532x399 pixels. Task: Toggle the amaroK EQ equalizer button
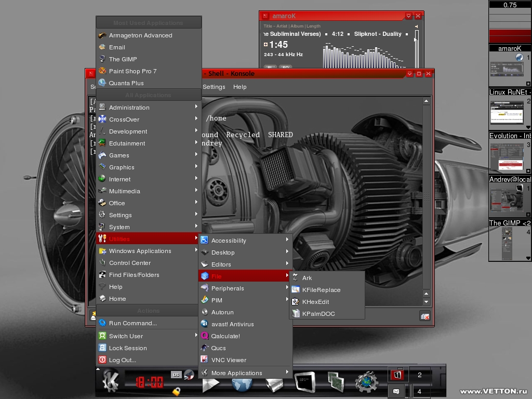point(285,68)
